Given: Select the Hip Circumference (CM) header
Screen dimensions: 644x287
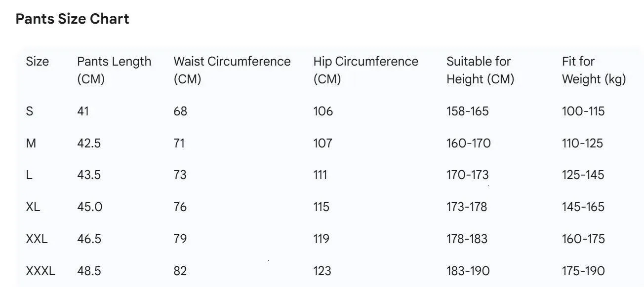Looking at the screenshot, I should click(365, 70).
